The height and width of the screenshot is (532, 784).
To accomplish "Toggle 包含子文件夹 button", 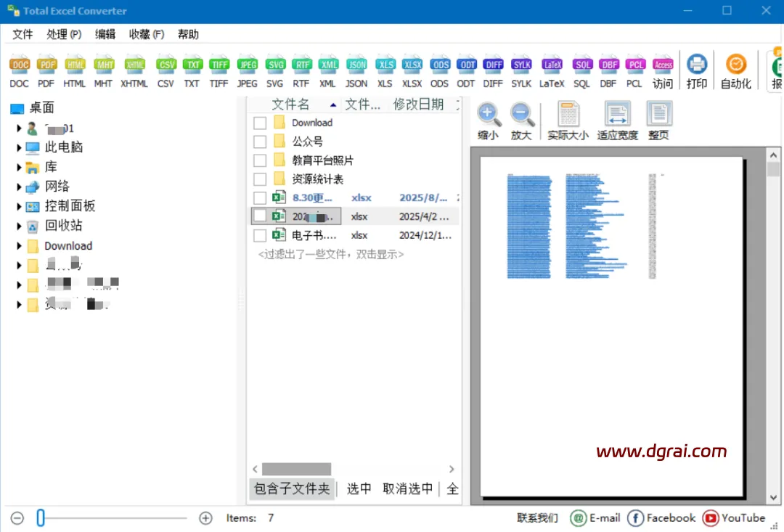I will 292,488.
